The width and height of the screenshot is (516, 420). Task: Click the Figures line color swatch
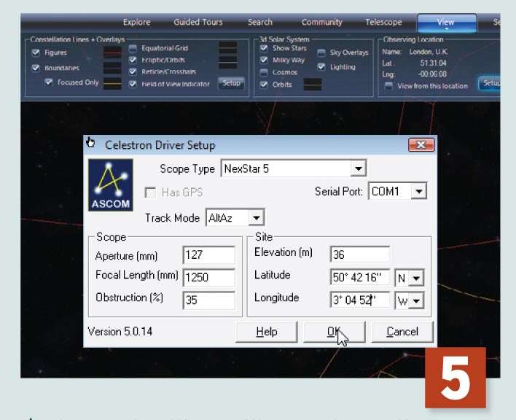[112, 52]
